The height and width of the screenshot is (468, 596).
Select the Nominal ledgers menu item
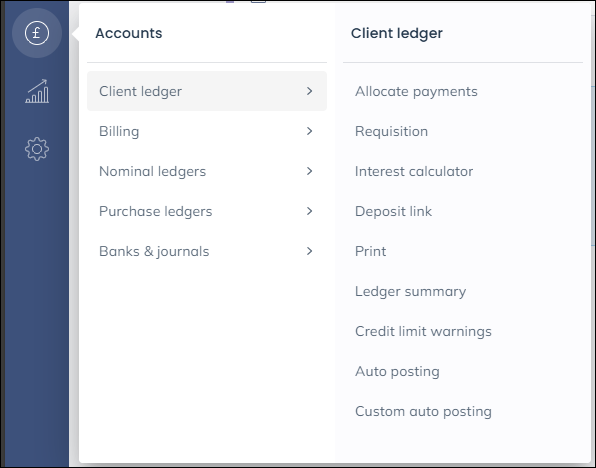207,171
